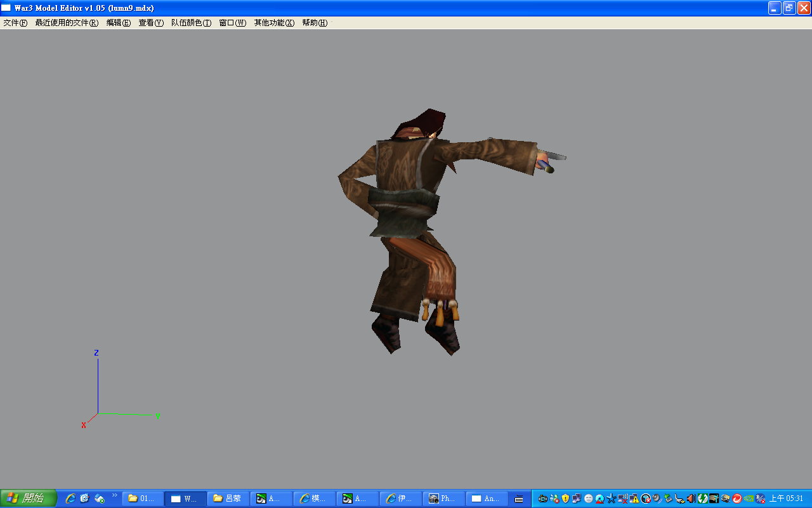Open the 查看(V) menu
The image size is (812, 508).
click(x=151, y=23)
